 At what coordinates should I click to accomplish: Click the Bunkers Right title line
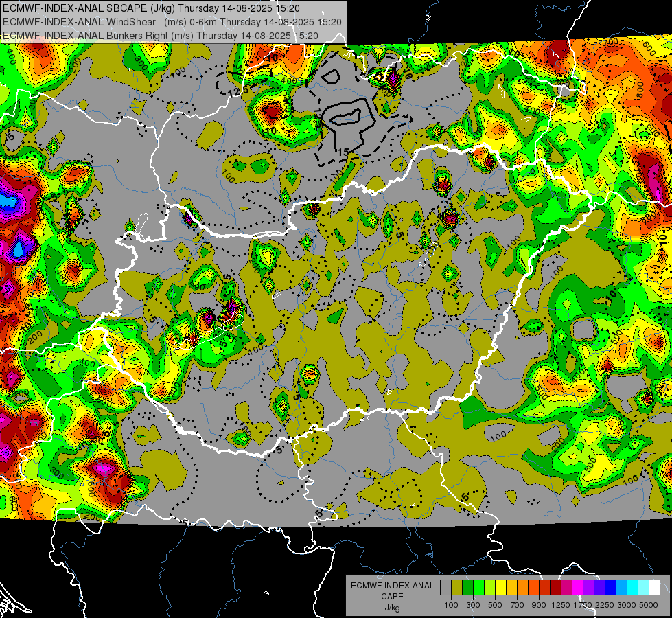[161, 36]
